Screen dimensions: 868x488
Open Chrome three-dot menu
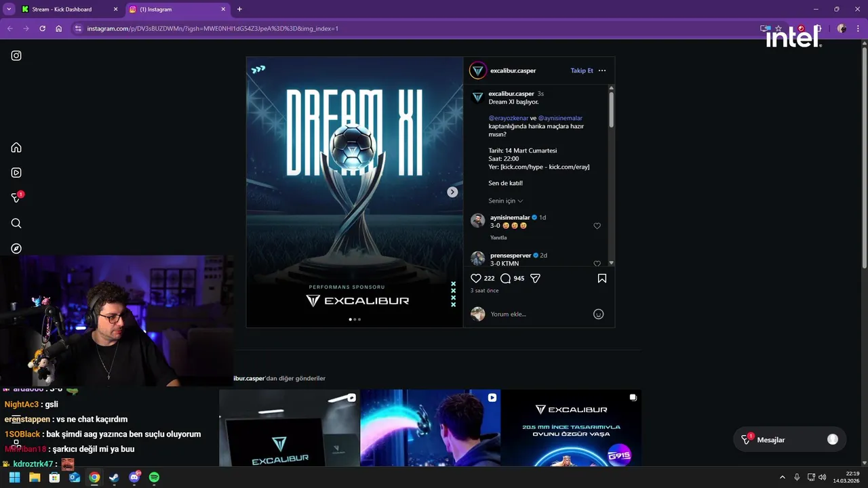pyautogui.click(x=859, y=28)
